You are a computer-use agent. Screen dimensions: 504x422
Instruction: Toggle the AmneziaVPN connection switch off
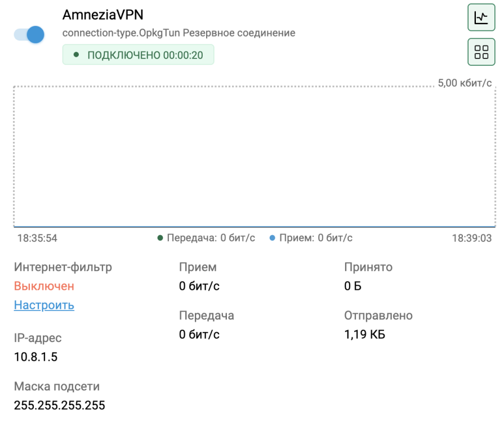click(29, 34)
